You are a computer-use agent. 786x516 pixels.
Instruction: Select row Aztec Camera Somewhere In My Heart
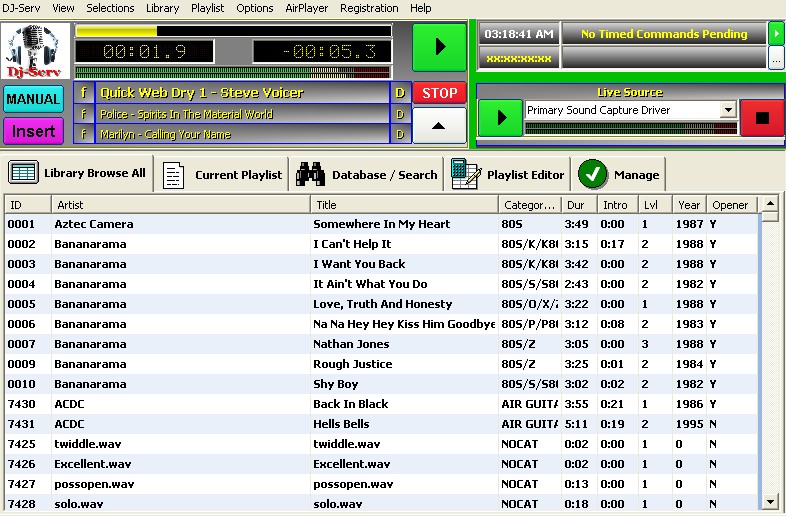pos(381,224)
